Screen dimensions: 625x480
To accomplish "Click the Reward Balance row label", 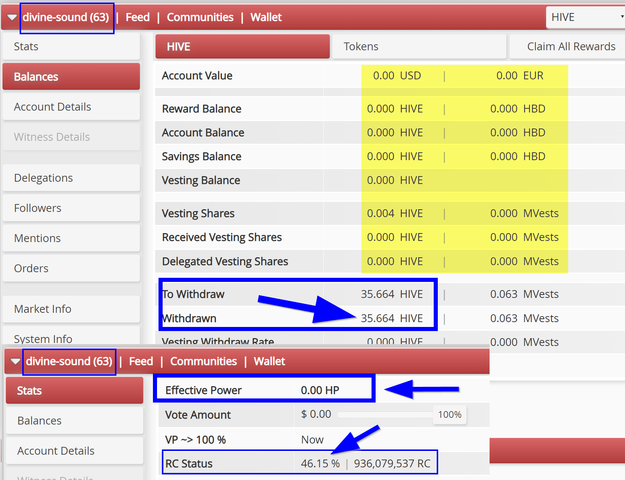I will click(201, 109).
